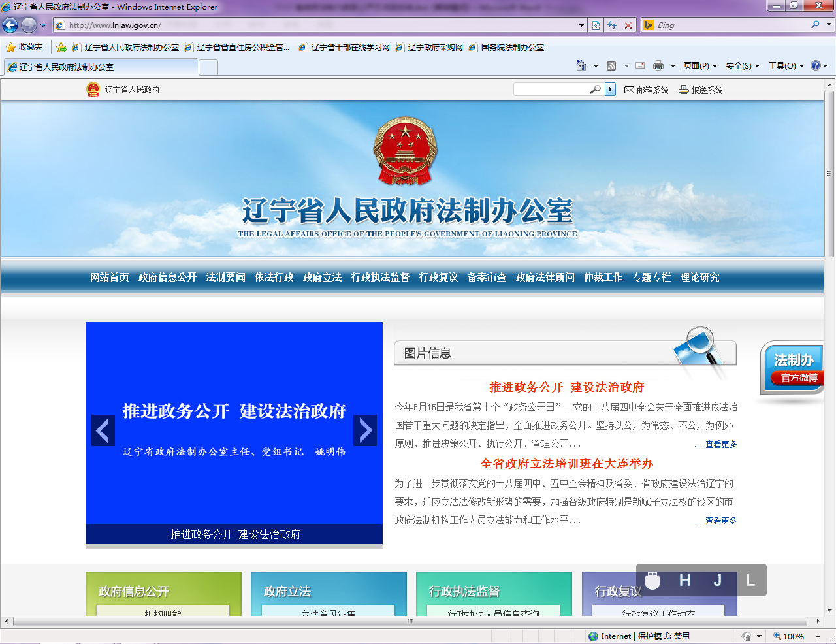This screenshot has height=644, width=836.
Task: Open the 邮箱系统 mail system link
Action: click(x=647, y=90)
